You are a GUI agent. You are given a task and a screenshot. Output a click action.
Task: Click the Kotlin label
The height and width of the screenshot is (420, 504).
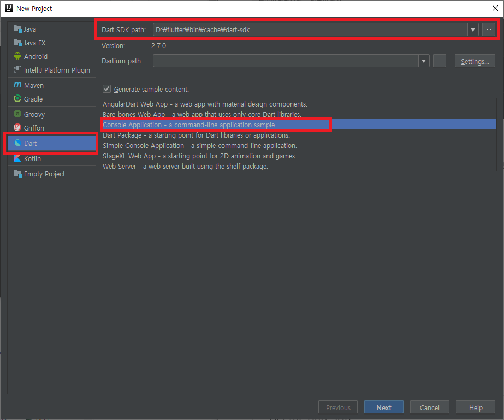pyautogui.click(x=32, y=158)
